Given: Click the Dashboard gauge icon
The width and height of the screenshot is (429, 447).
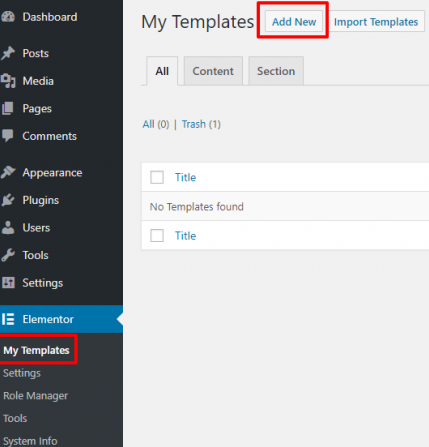Looking at the screenshot, I should [8, 17].
